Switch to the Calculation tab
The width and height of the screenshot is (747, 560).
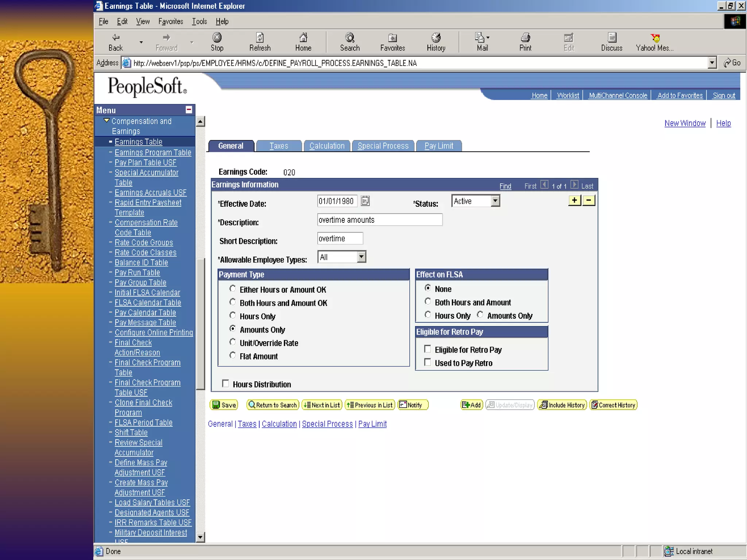pos(327,146)
